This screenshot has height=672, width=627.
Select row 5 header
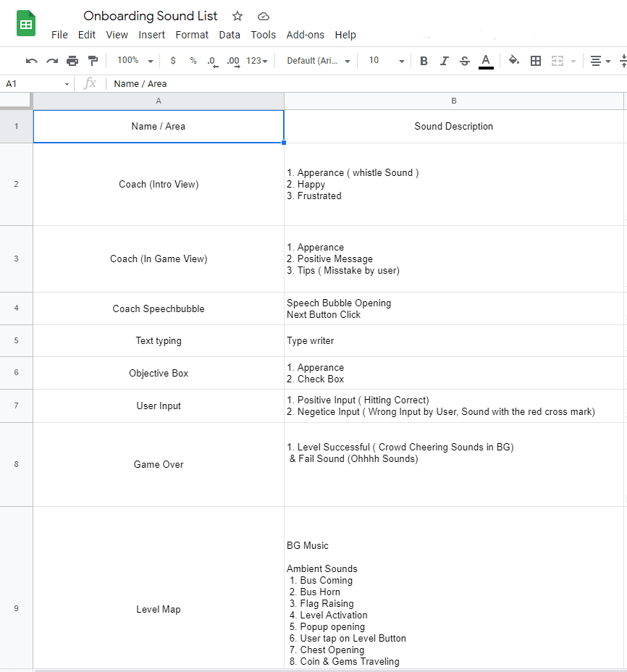[16, 341]
